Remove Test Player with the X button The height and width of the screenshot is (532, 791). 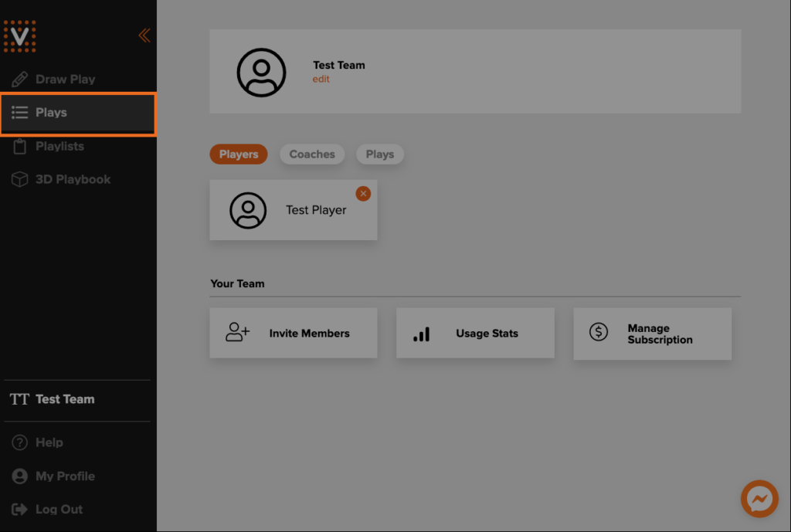click(x=363, y=194)
